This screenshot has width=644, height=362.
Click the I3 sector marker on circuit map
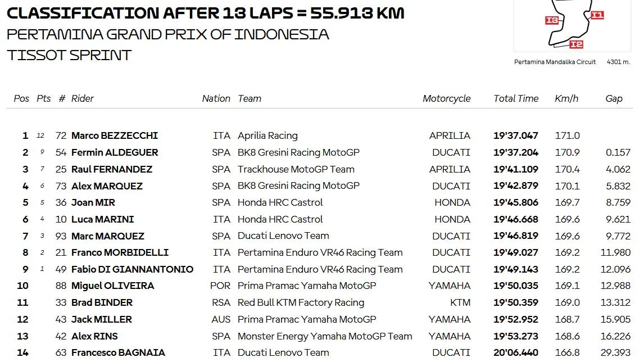pyautogui.click(x=552, y=20)
